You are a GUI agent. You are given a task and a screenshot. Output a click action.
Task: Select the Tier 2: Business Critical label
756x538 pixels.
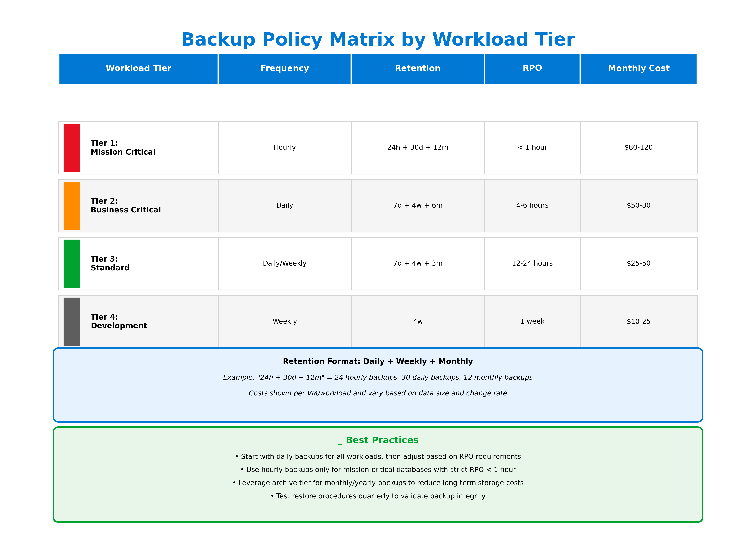(x=125, y=205)
